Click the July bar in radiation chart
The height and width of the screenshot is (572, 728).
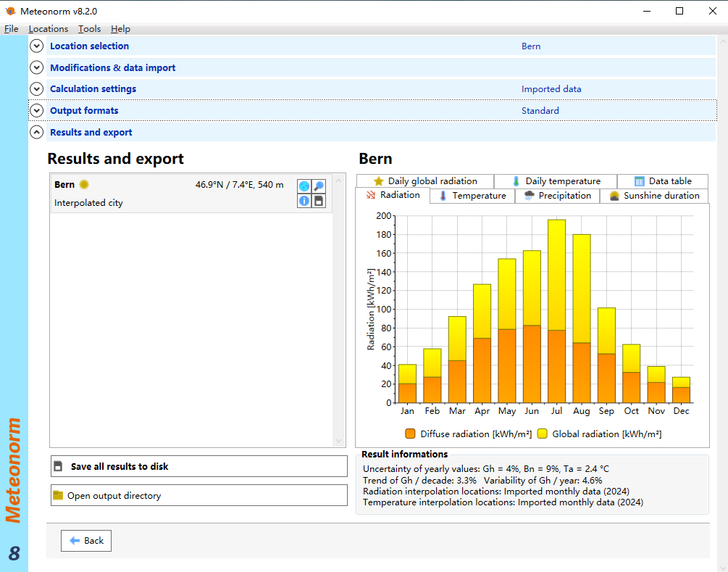pyautogui.click(x=556, y=311)
